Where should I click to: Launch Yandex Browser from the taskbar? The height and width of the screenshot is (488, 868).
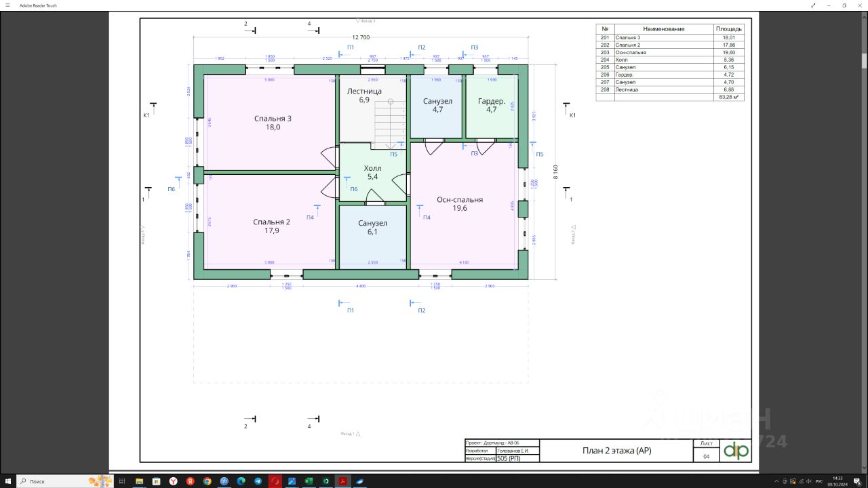173,481
